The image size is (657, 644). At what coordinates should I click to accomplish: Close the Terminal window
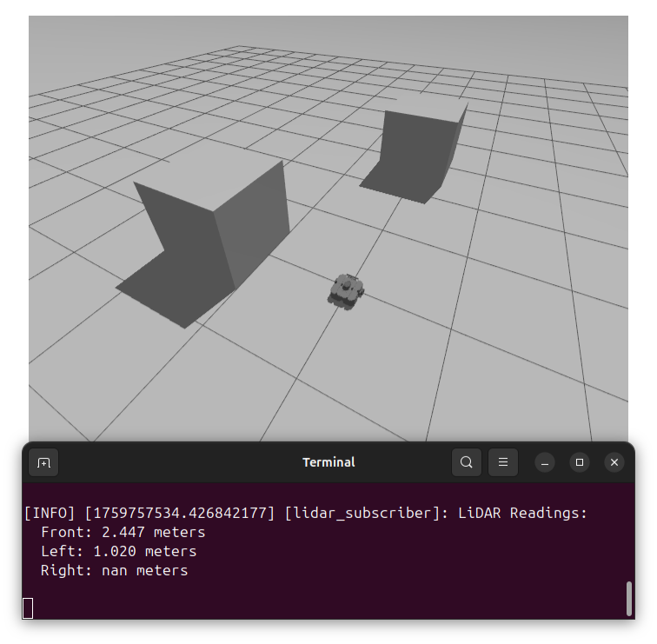(x=614, y=462)
